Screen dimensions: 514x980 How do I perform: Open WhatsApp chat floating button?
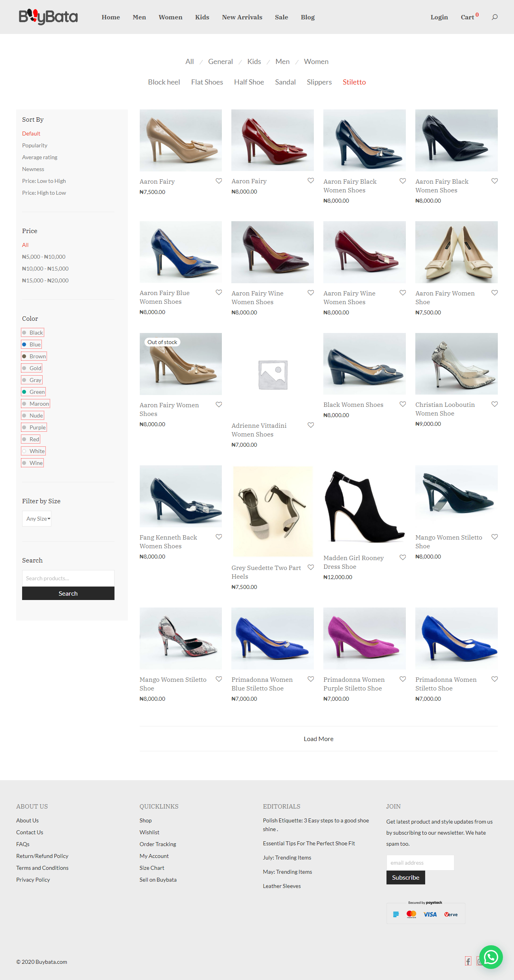(x=491, y=957)
